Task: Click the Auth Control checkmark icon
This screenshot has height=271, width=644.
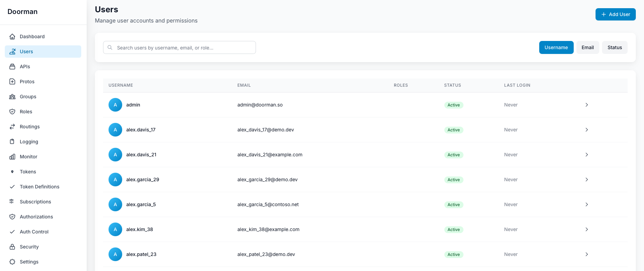Action: pyautogui.click(x=12, y=232)
